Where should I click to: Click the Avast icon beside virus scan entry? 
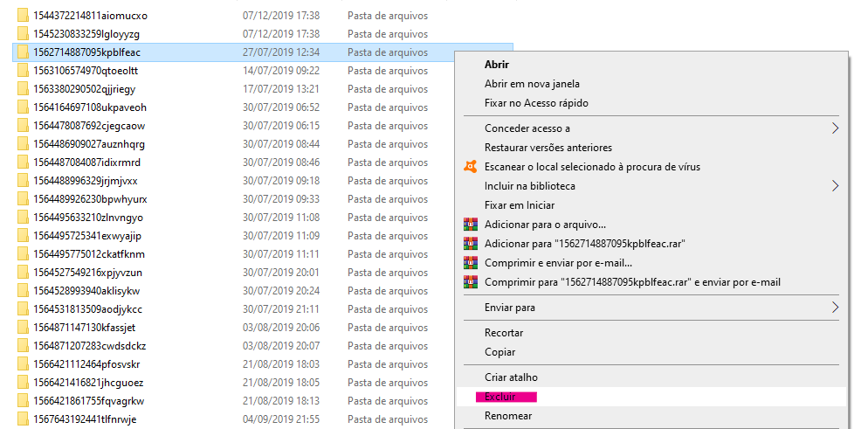[470, 166]
